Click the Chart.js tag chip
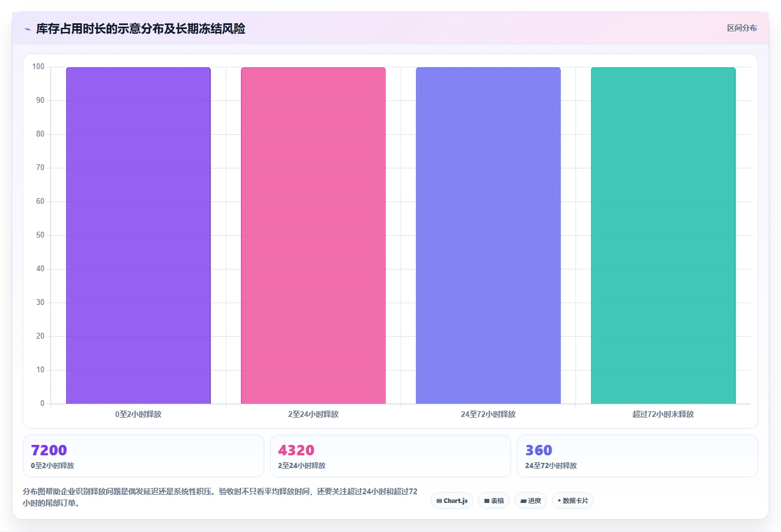This screenshot has width=781, height=532. pyautogui.click(x=452, y=501)
